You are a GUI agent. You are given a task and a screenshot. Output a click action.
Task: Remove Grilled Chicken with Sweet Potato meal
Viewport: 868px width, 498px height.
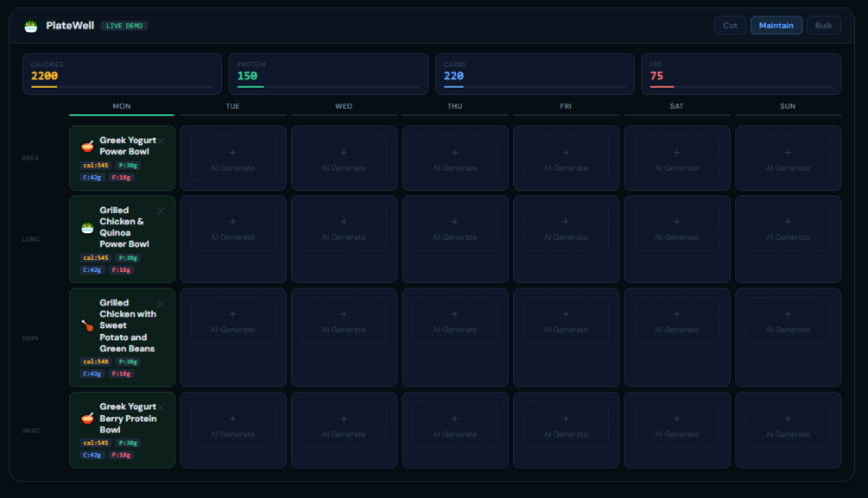161,304
